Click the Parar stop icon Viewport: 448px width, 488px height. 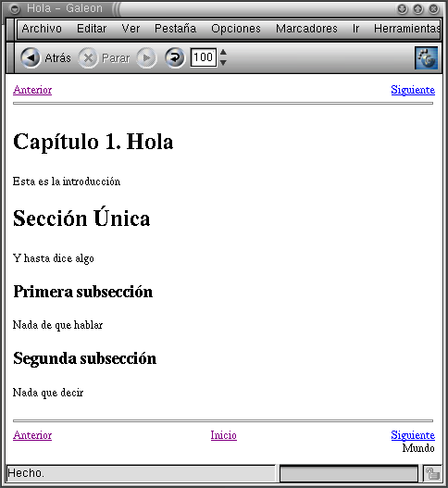[88, 58]
